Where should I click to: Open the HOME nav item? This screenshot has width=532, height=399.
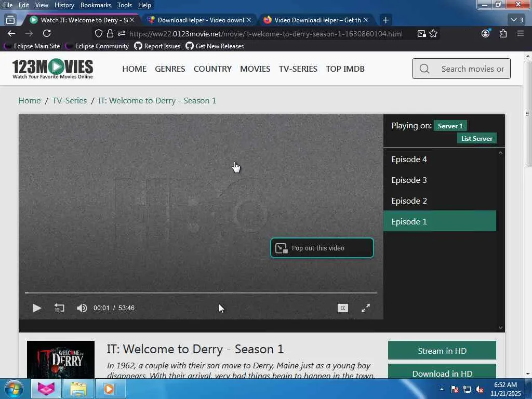tap(135, 69)
